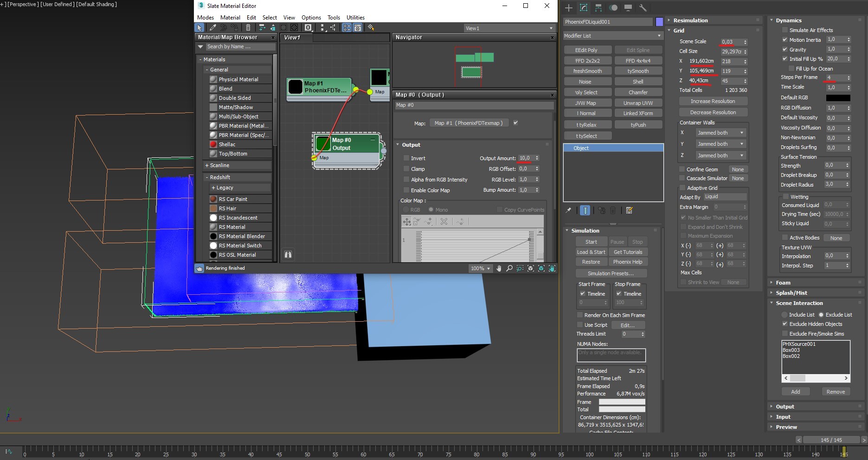The width and height of the screenshot is (868, 460).
Task: Toggle Parameter Editor panel icon
Action: [358, 28]
